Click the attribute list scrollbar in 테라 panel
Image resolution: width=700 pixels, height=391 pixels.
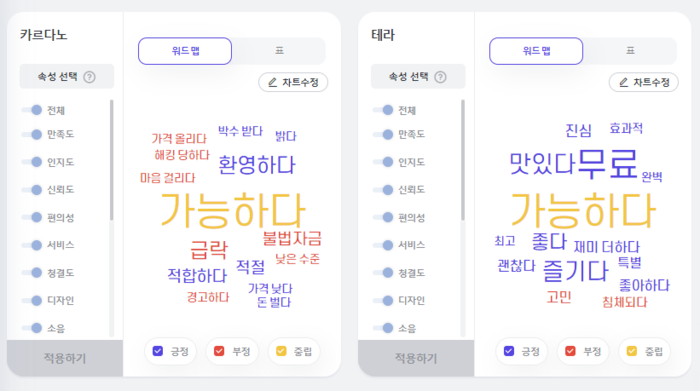pos(463,160)
